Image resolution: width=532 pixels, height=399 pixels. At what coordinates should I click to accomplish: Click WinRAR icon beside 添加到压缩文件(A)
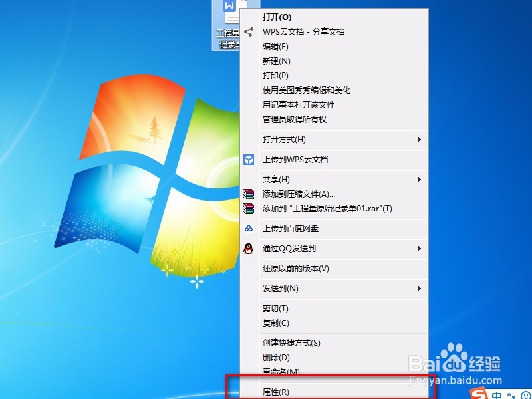pos(249,194)
